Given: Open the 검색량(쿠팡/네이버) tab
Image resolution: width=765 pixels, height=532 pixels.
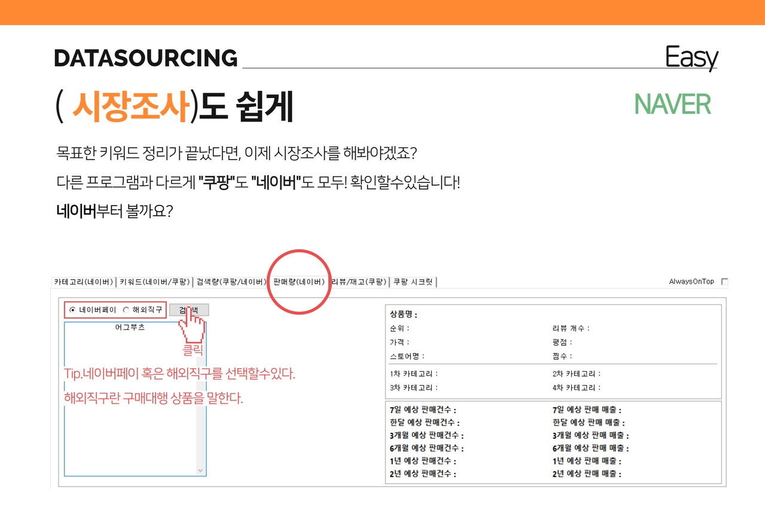Looking at the screenshot, I should pos(231,282).
